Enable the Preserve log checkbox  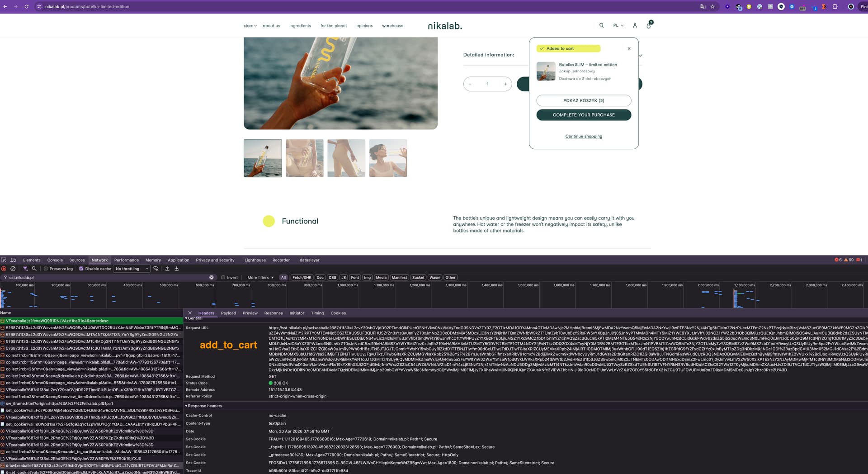tap(46, 269)
